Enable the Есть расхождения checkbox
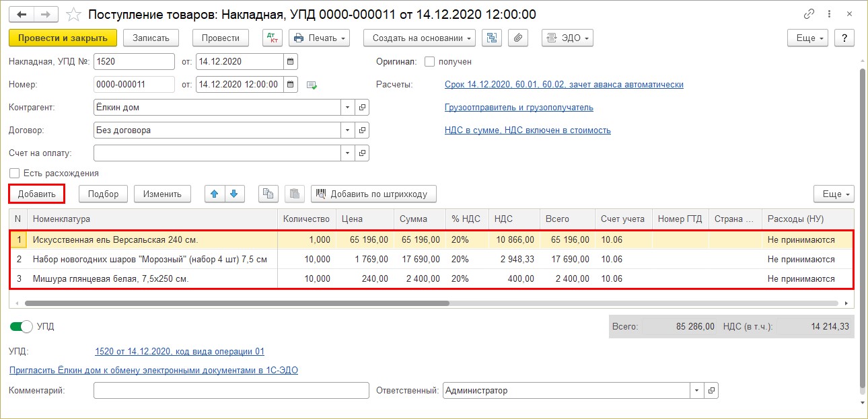Screen dimensions: 868x419 point(14,173)
